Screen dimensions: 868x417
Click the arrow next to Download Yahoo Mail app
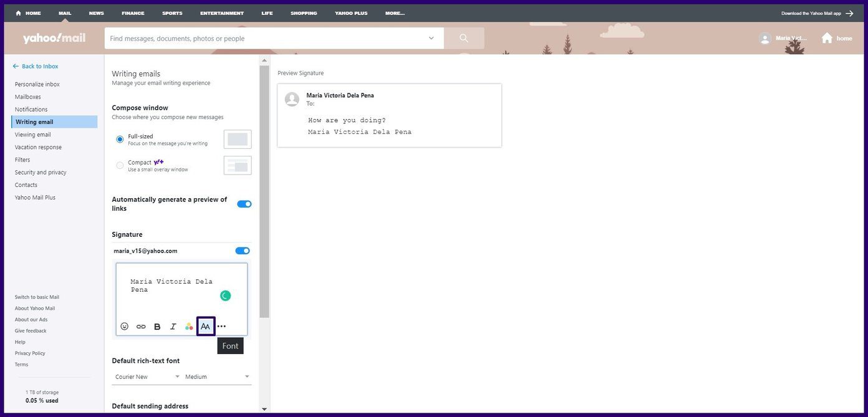click(x=849, y=13)
